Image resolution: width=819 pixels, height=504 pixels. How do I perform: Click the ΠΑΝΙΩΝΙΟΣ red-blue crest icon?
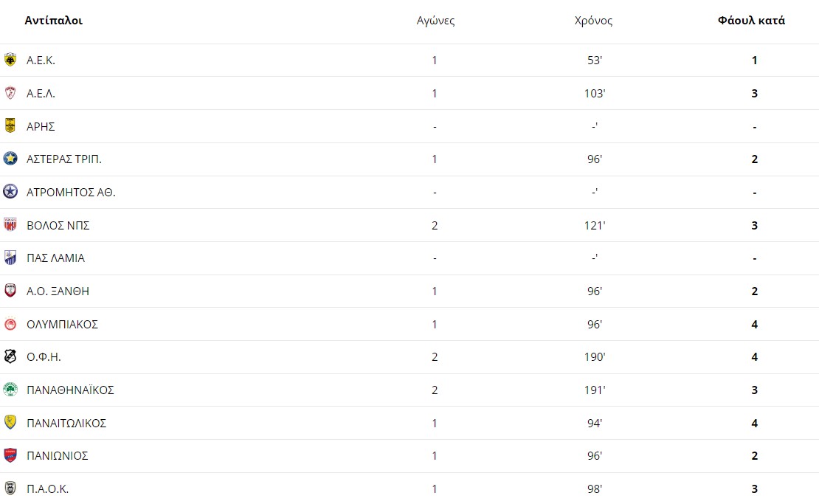[x=10, y=455]
